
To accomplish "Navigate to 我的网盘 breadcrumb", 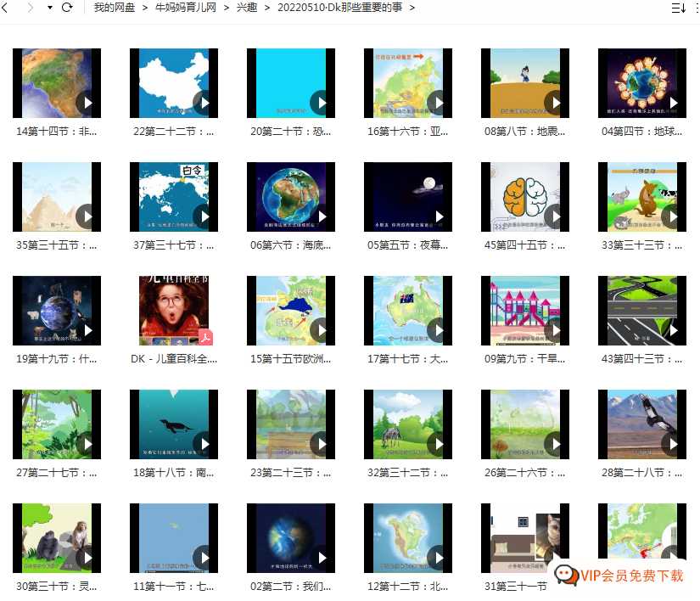I will (115, 8).
